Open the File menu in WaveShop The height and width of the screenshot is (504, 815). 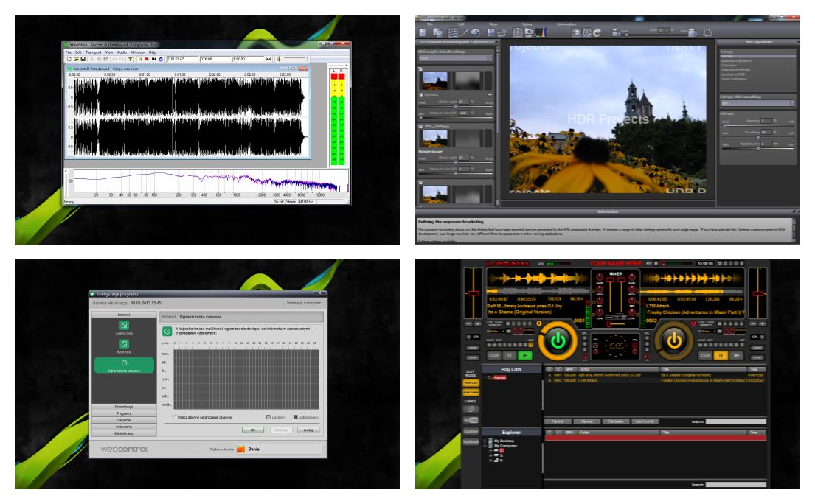pos(68,52)
